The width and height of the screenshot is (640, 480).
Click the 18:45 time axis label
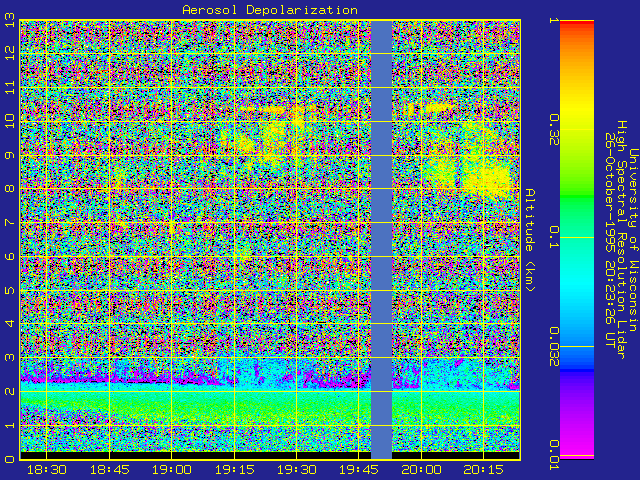109,470
